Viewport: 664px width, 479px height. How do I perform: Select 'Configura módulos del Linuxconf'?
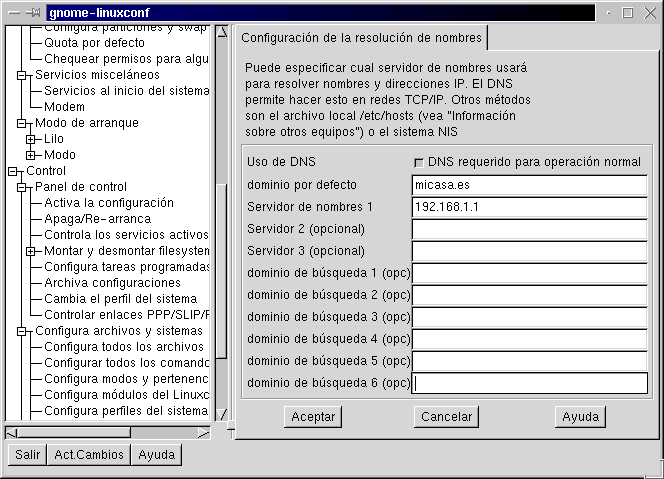coord(127,395)
